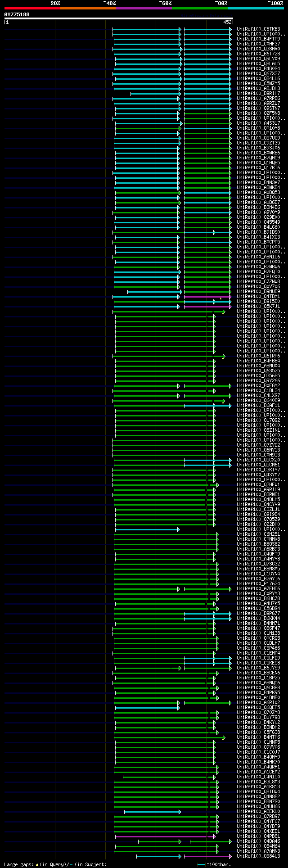Image resolution: width=288 pixels, height=868 pixels.
Task: Select hit UniRef100_Q584U3
Action: point(258,856)
